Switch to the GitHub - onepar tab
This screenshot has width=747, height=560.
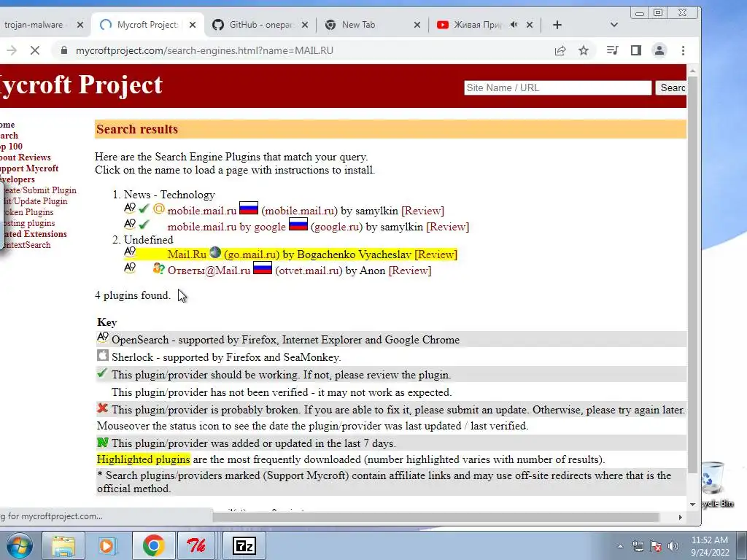[x=261, y=25]
